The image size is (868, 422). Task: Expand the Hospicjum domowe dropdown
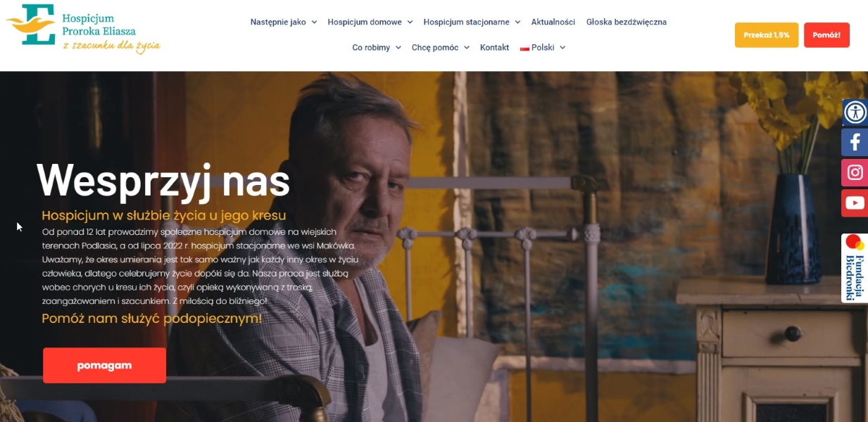[x=370, y=22]
